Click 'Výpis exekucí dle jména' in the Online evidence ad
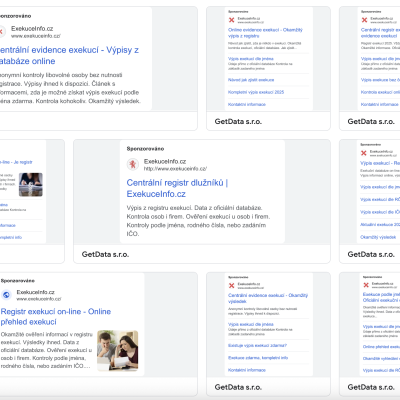This screenshot has height=400, width=400. (x=251, y=59)
